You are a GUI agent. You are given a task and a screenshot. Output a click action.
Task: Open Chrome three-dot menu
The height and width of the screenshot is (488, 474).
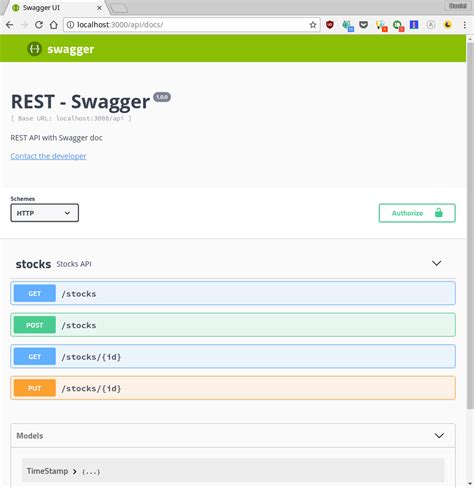pyautogui.click(x=465, y=25)
